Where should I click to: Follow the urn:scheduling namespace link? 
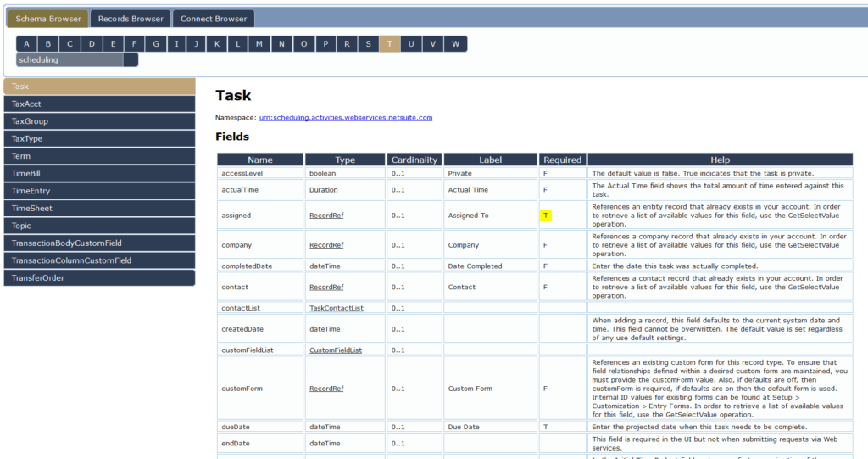346,118
